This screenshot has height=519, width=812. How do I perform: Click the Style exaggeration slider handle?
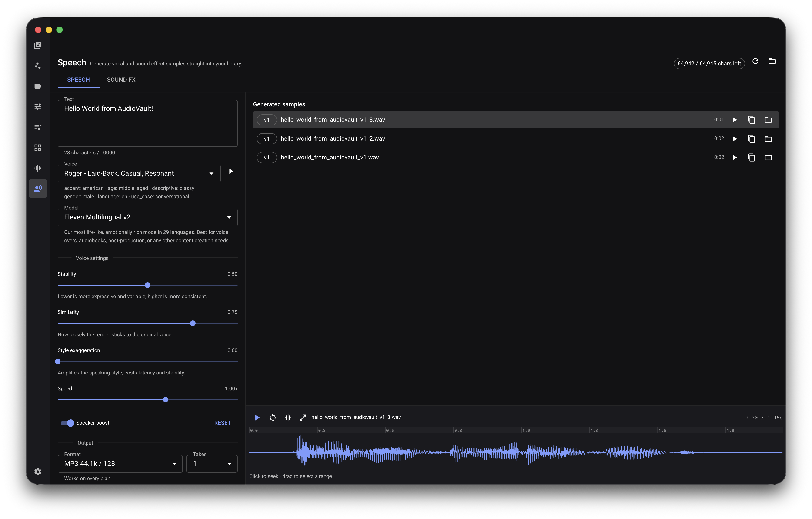point(58,361)
